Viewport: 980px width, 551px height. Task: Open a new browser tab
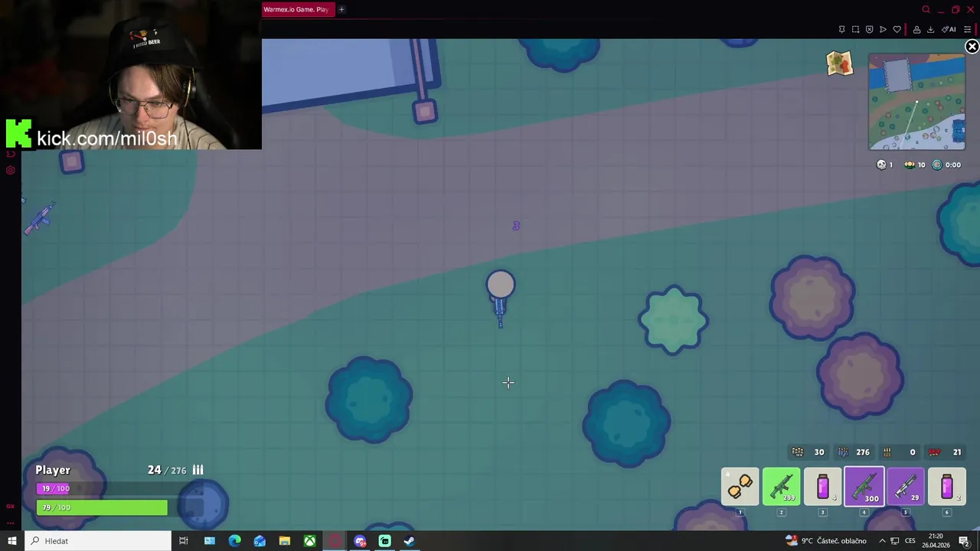341,9
